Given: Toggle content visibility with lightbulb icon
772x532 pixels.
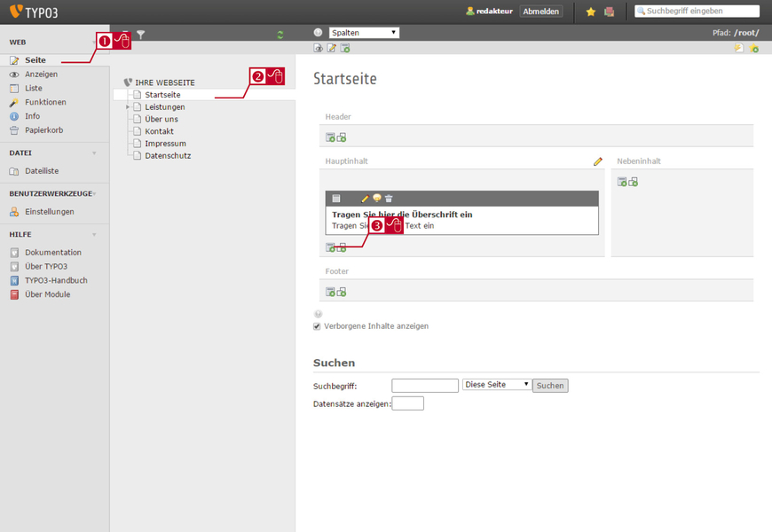Looking at the screenshot, I should click(377, 199).
